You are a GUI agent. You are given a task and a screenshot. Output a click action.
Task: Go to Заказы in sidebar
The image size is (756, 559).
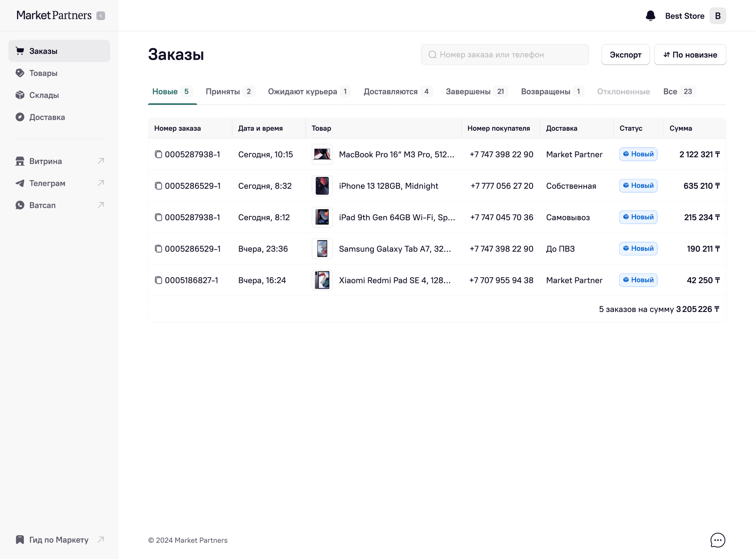[59, 51]
